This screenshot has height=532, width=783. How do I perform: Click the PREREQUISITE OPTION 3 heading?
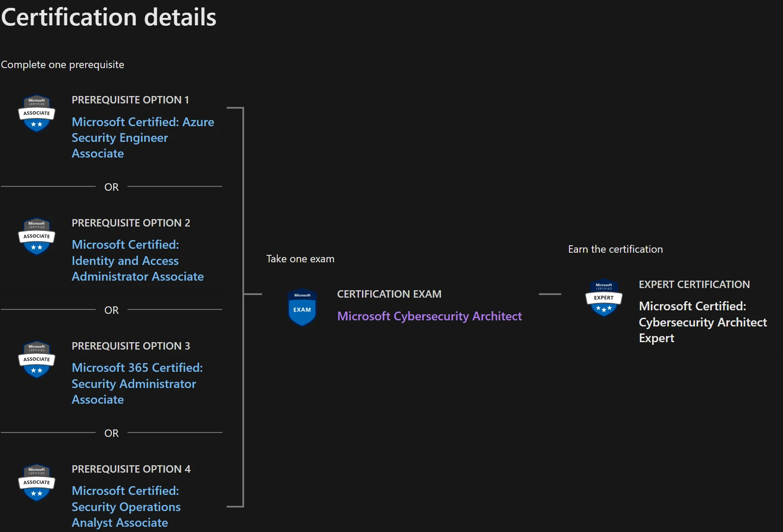[131, 346]
